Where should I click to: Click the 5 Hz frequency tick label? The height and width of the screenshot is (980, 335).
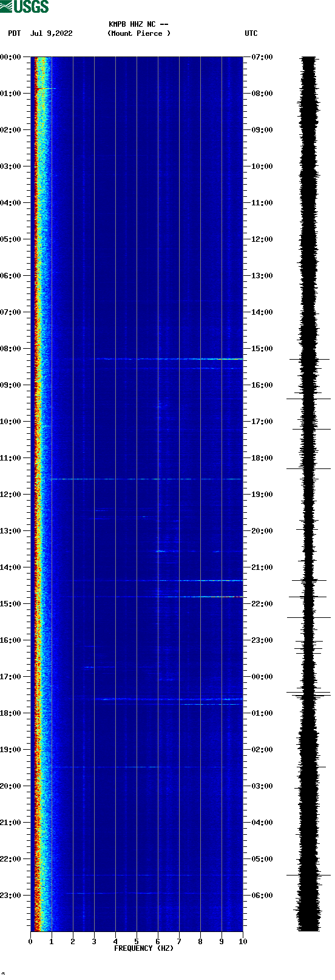pos(137,942)
